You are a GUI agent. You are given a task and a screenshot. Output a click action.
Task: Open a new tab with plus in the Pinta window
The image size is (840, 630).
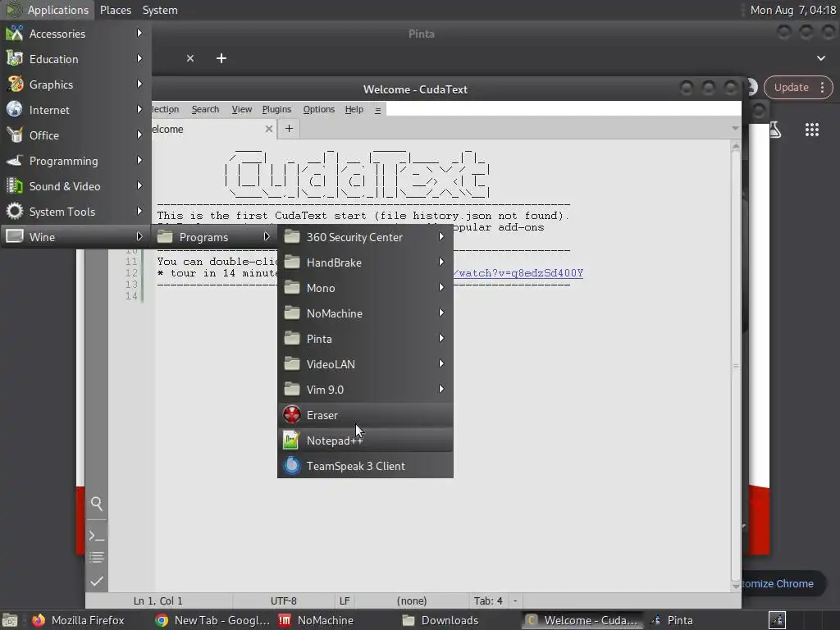(x=221, y=58)
